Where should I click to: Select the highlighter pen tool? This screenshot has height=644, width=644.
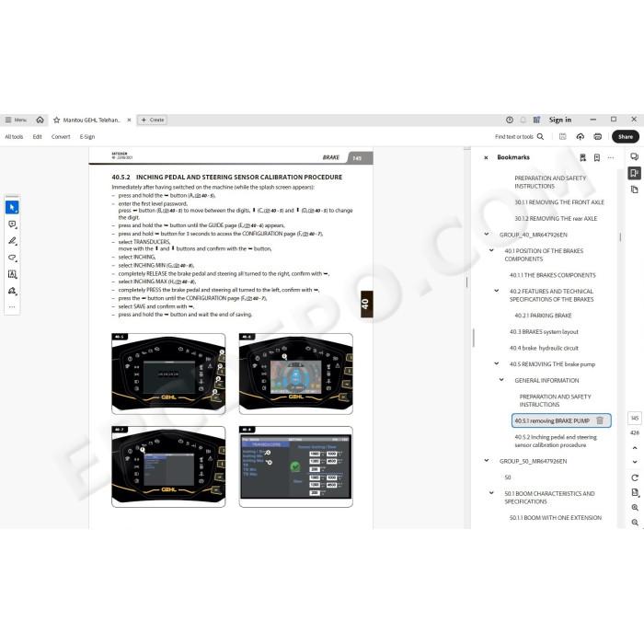[12, 241]
